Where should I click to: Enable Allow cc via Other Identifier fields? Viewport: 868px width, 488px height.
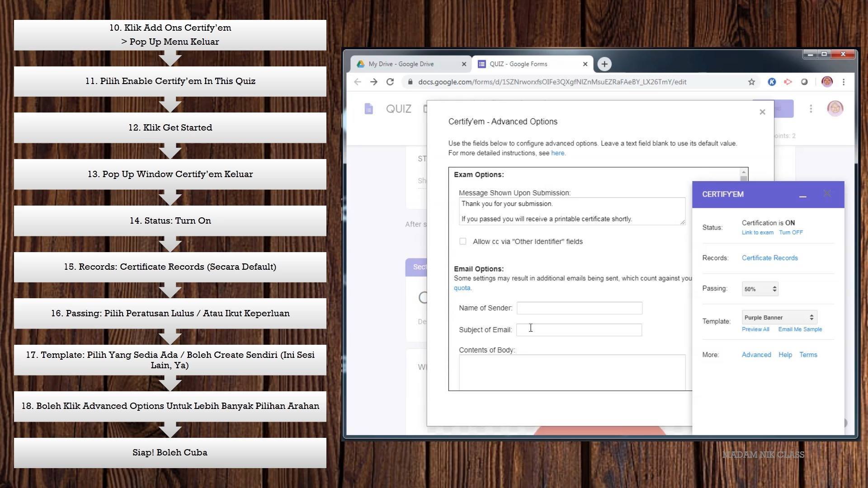[x=462, y=241]
